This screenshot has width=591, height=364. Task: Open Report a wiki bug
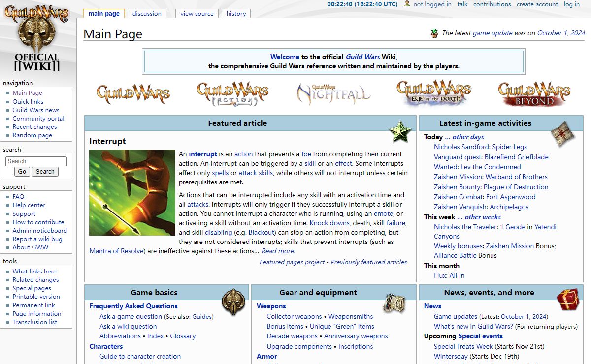tap(37, 239)
